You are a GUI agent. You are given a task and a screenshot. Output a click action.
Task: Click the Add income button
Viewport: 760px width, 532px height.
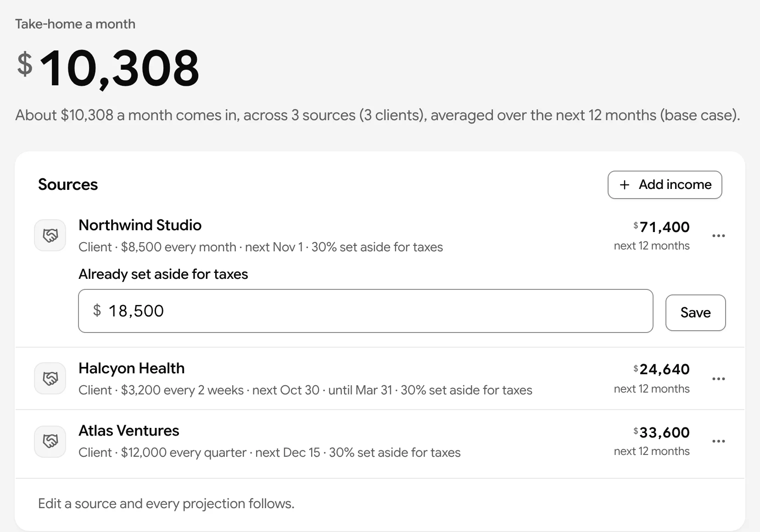(665, 185)
